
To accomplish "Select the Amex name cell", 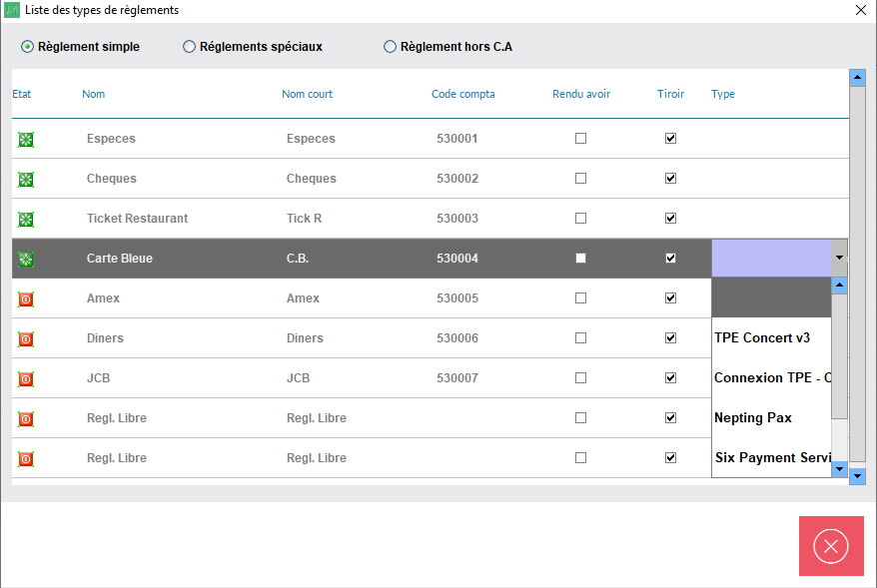I will [x=103, y=297].
